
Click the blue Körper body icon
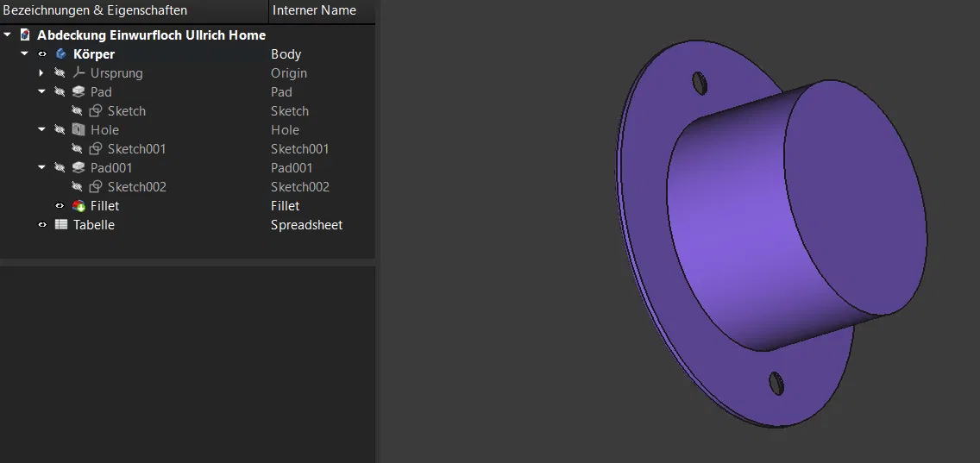tap(61, 54)
